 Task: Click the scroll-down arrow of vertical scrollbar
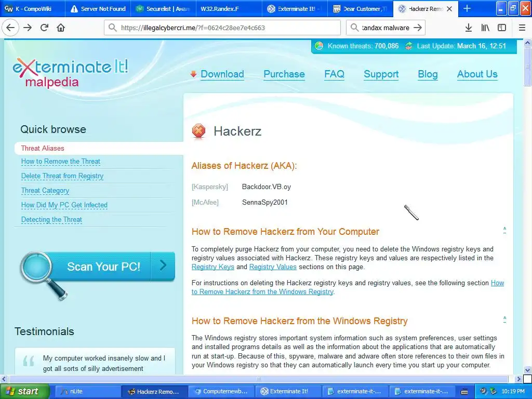pyautogui.click(x=528, y=370)
